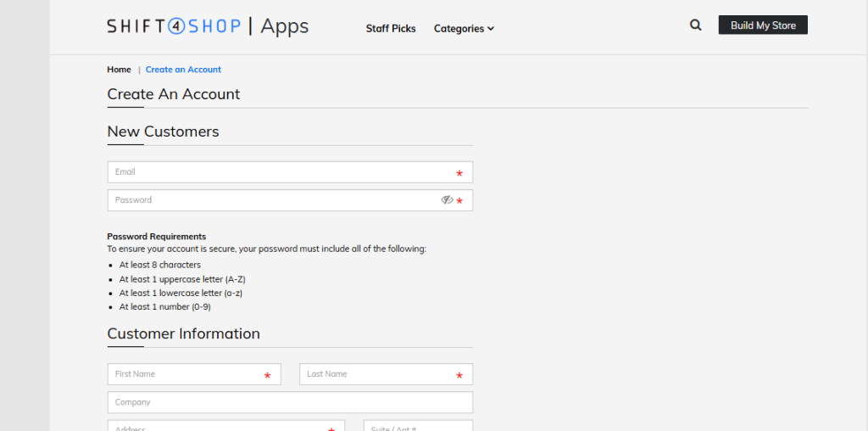Select the Last Name field
Image resolution: width=868 pixels, height=431 pixels.
(x=377, y=374)
